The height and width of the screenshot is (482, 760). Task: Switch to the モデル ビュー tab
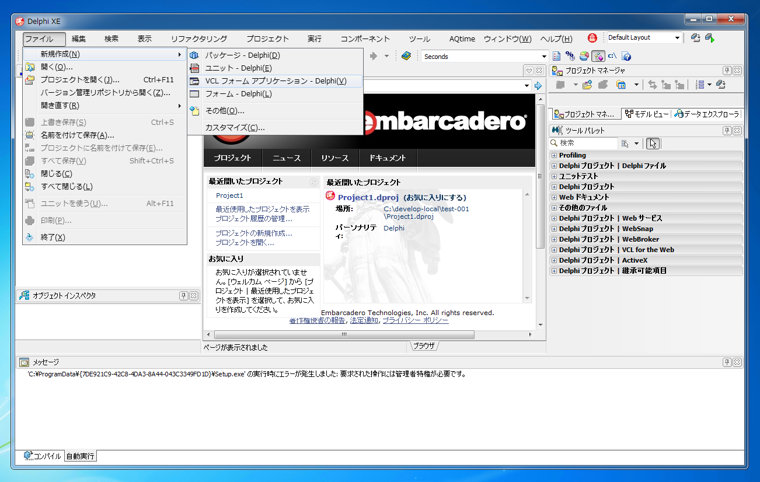click(647, 114)
